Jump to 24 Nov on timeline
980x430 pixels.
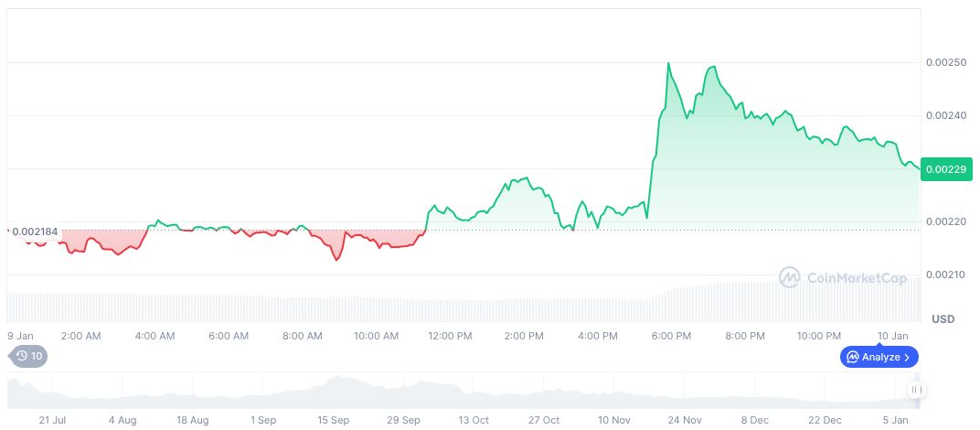pyautogui.click(x=684, y=420)
